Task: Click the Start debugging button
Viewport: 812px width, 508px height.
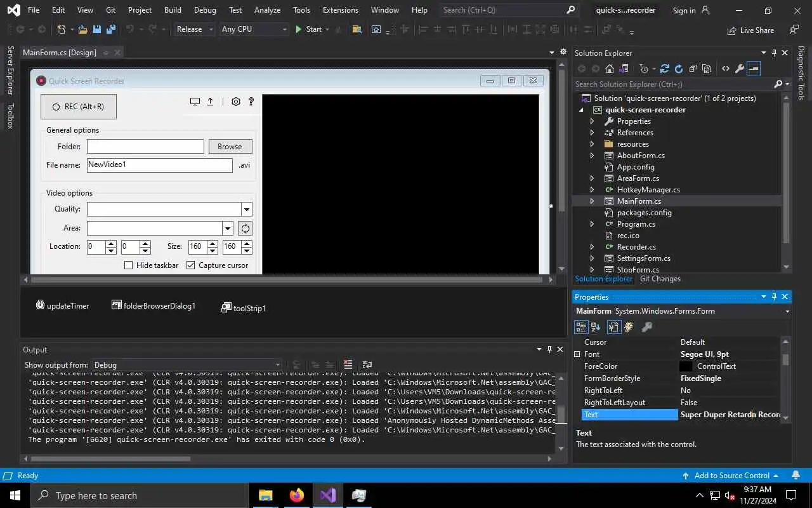Action: [309, 29]
